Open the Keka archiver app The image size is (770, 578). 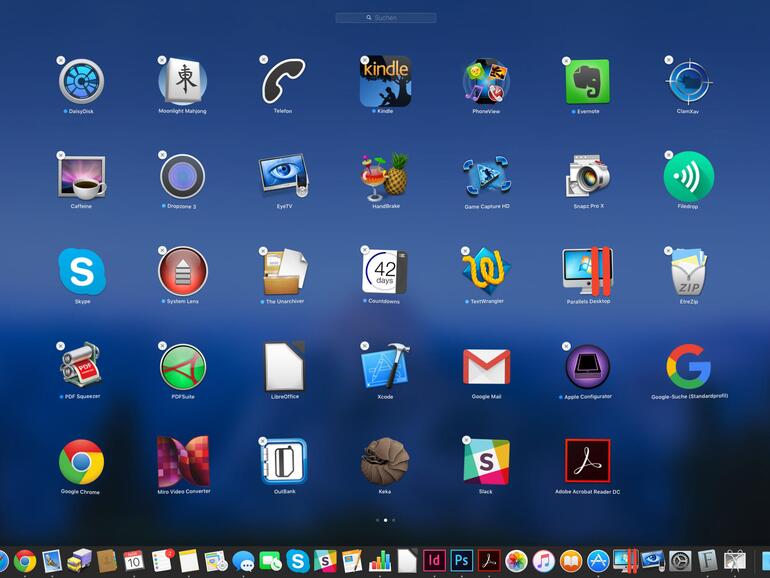pyautogui.click(x=385, y=461)
